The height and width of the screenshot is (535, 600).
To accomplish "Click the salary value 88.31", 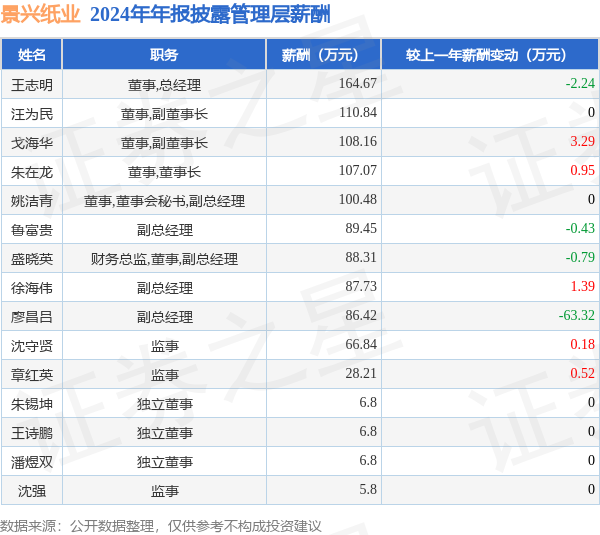I will [x=361, y=257].
